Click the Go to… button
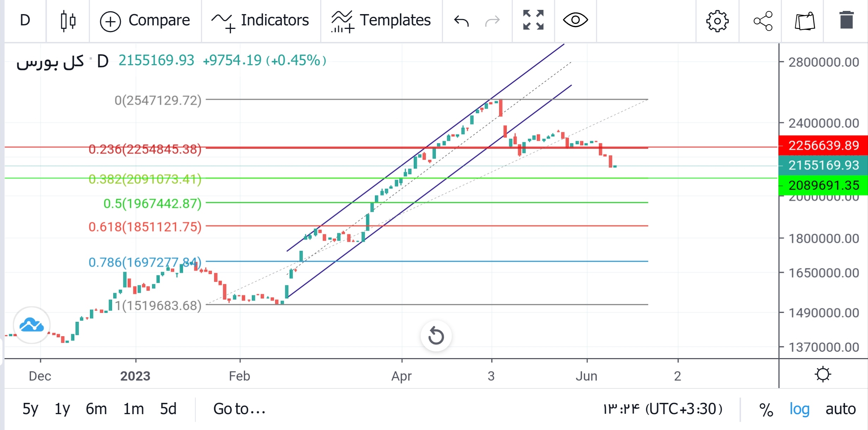 coord(239,409)
